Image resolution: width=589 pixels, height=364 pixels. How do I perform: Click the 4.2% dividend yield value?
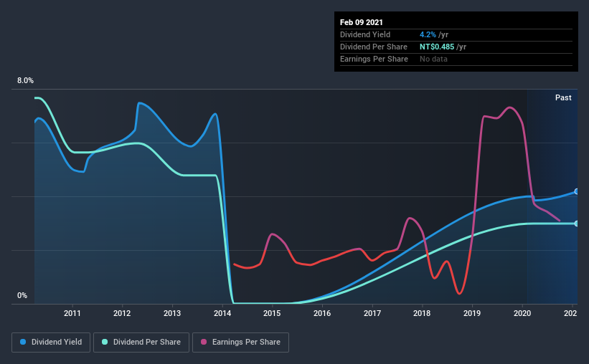428,34
